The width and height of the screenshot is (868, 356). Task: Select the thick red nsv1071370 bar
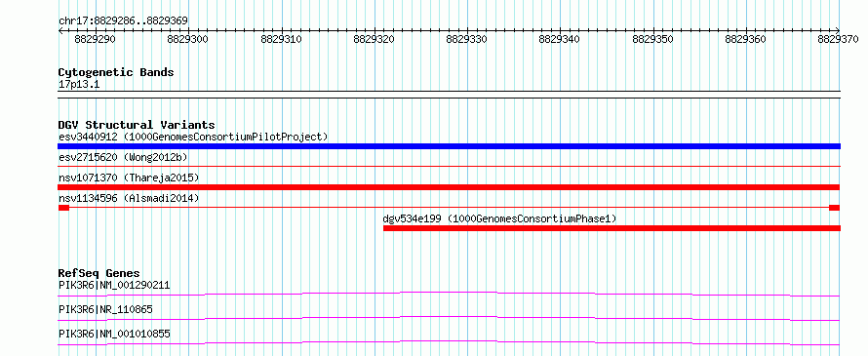pos(449,187)
